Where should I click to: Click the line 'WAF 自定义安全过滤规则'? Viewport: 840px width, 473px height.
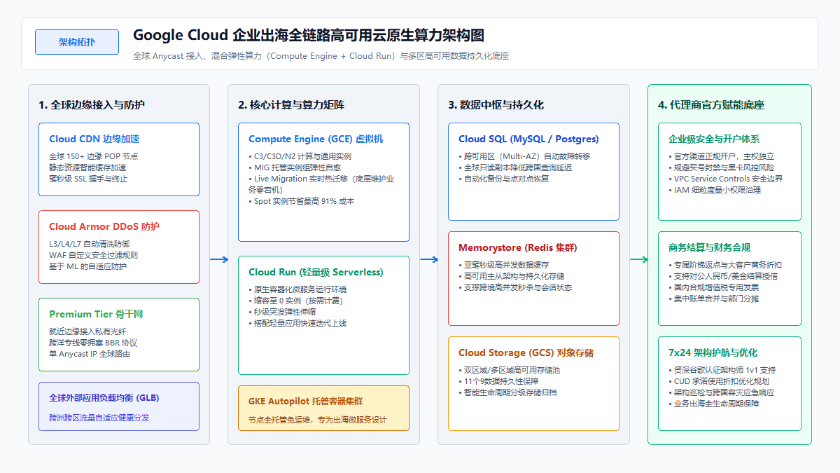(93, 255)
